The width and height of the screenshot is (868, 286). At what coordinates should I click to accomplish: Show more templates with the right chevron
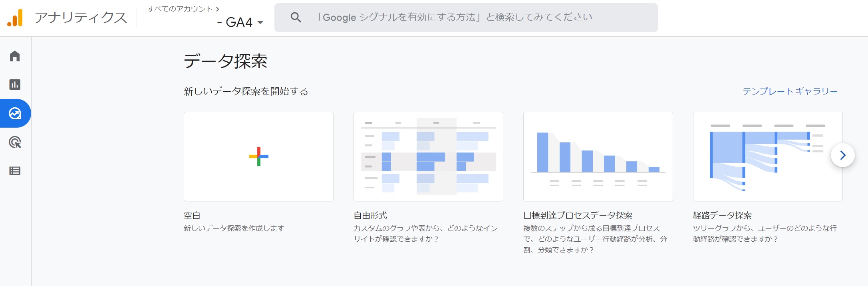pos(842,155)
